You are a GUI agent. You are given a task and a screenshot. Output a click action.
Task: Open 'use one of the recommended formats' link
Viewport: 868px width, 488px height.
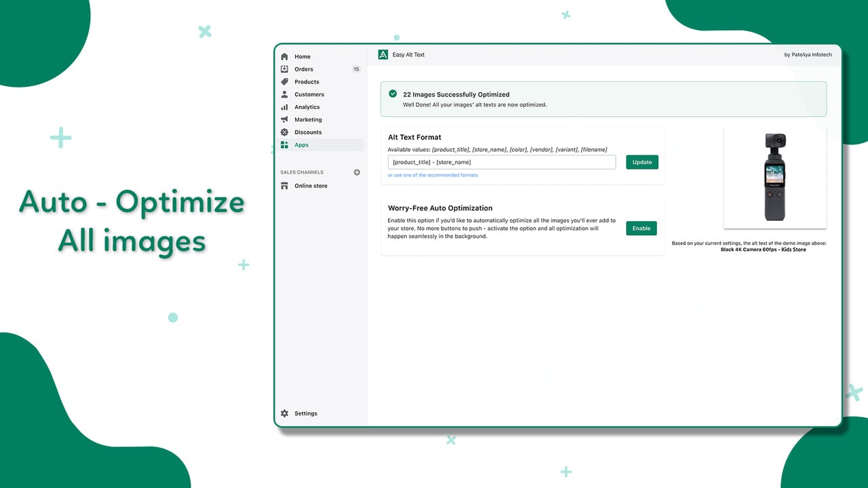433,175
